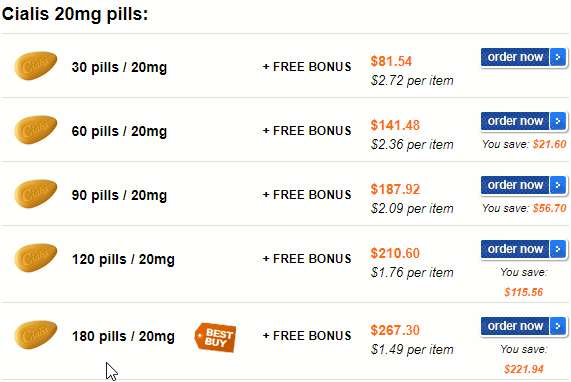Click the pill image for 90 pills
This screenshot has height=382, width=571.
tap(36, 194)
